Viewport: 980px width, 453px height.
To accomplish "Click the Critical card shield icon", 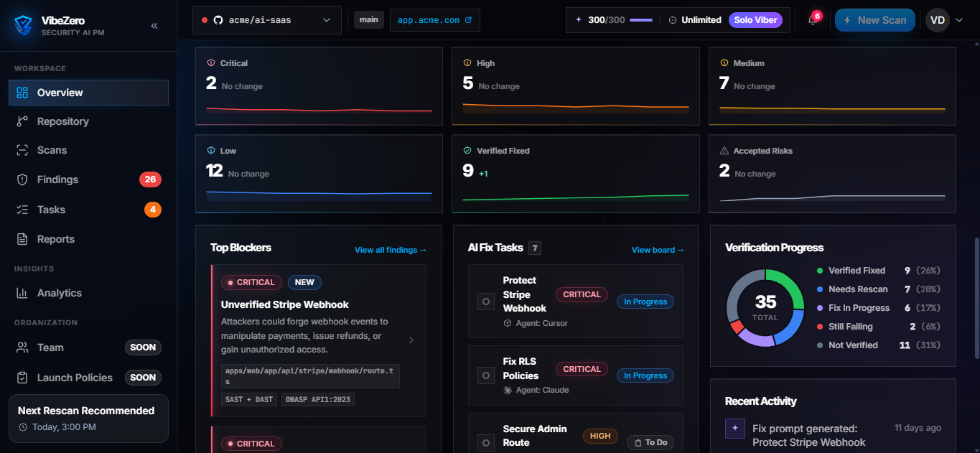I will click(x=211, y=63).
